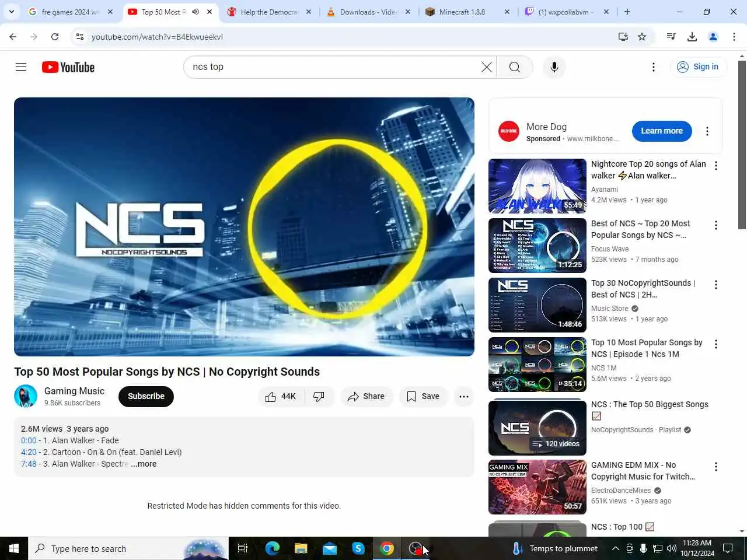Switch to wxpcollabvm tab
The width and height of the screenshot is (747, 560).
[567, 12]
